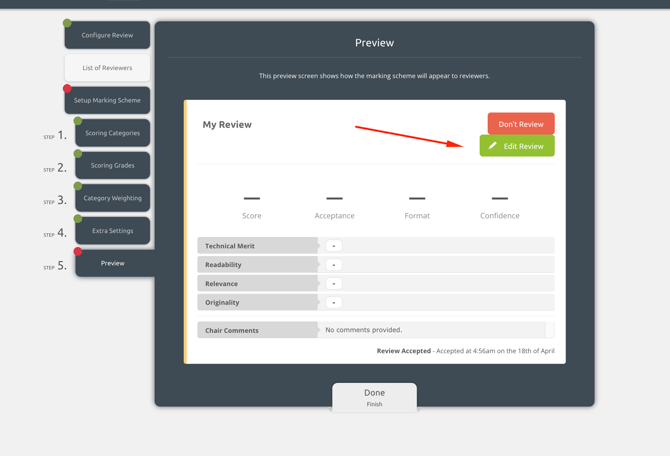Click the green dot on Extra Settings
Viewport: 670px width, 456px height.
click(78, 219)
